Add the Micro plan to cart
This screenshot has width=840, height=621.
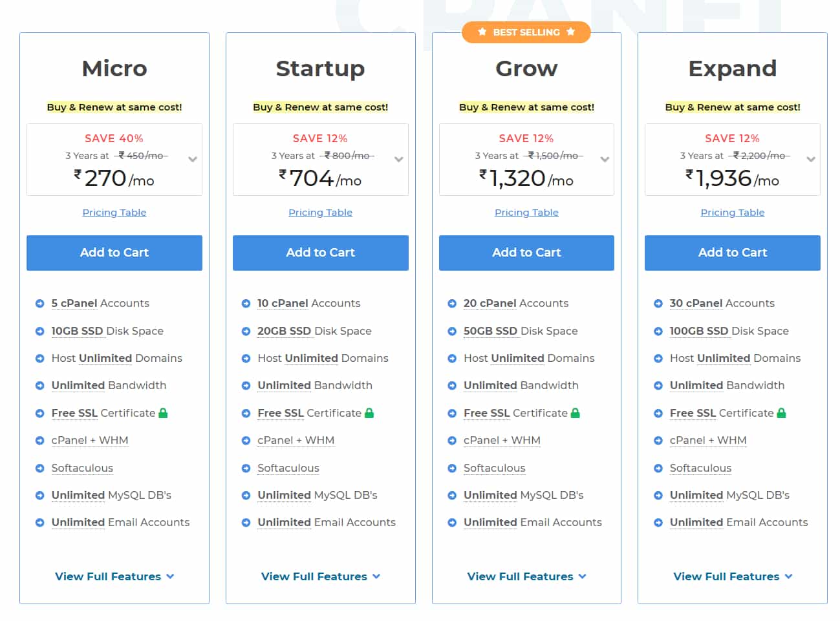point(114,253)
